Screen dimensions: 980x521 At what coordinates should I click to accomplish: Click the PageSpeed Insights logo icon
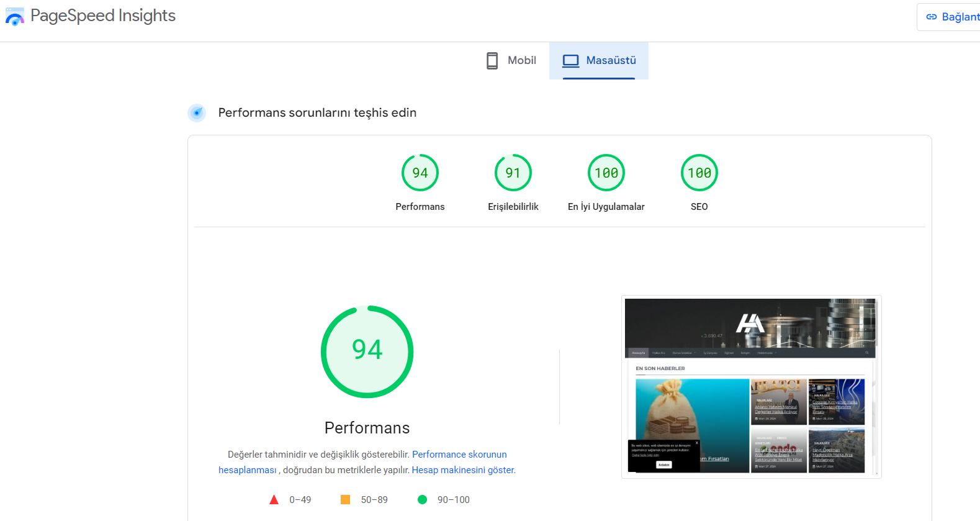tap(15, 17)
